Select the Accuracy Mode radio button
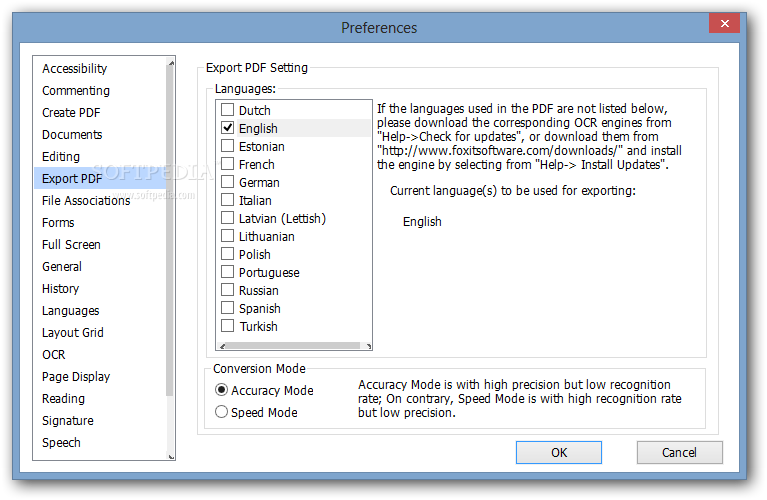767x500 pixels. [222, 390]
